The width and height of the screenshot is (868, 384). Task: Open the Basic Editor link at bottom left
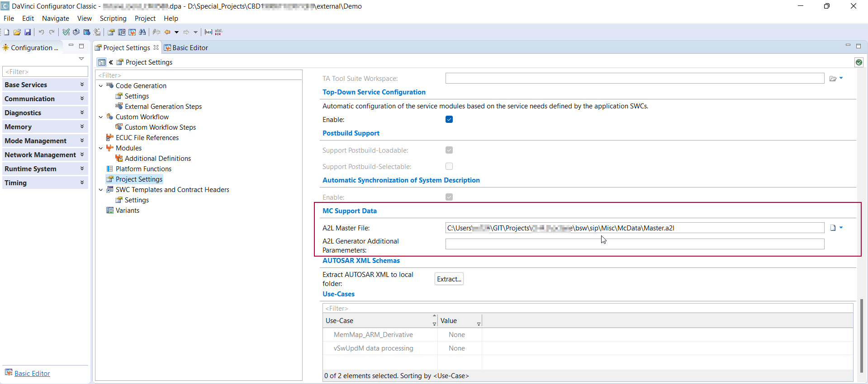coord(32,374)
